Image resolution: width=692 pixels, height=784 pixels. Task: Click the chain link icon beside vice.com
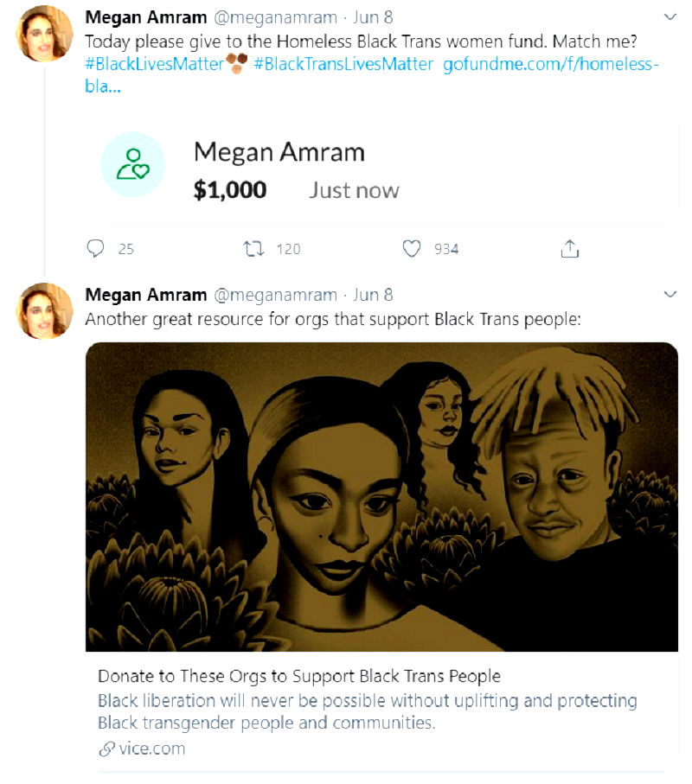[x=106, y=749]
